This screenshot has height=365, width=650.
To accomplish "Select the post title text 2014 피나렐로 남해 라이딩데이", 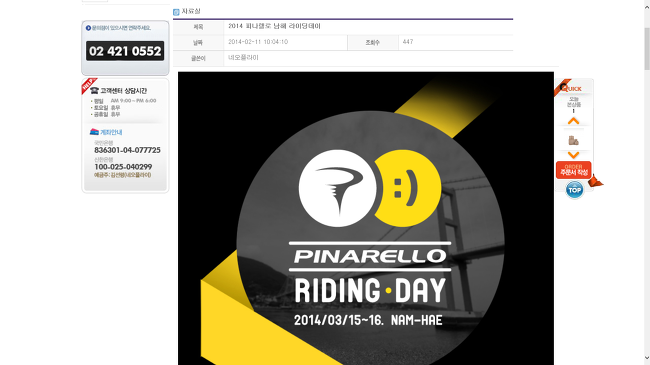I will coord(274,26).
